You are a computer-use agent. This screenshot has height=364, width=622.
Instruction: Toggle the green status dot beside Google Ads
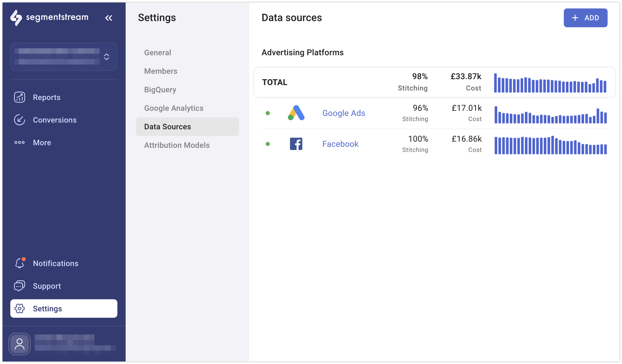[268, 113]
